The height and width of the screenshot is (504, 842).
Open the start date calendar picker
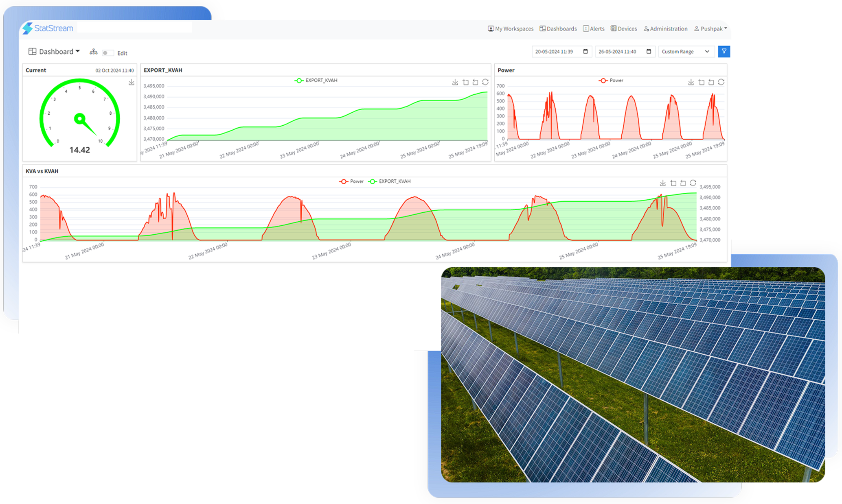point(585,52)
